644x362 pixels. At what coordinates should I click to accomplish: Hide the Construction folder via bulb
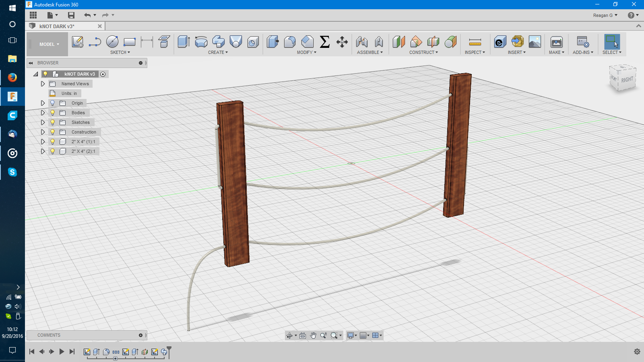[52, 132]
